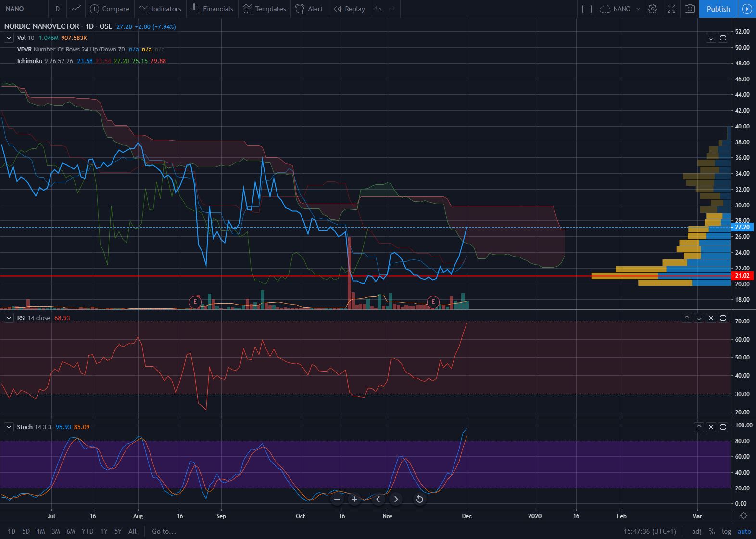Open the select layout square icon

tap(587, 9)
